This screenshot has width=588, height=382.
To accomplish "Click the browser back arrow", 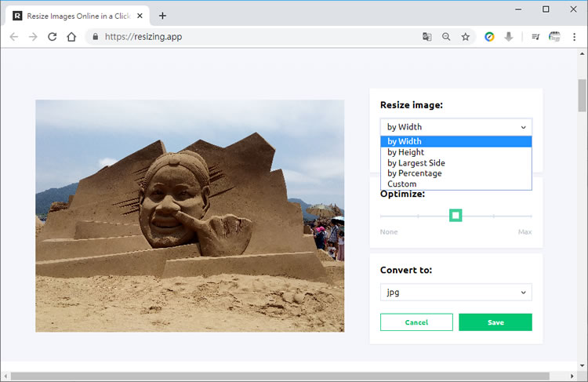I will (13, 36).
